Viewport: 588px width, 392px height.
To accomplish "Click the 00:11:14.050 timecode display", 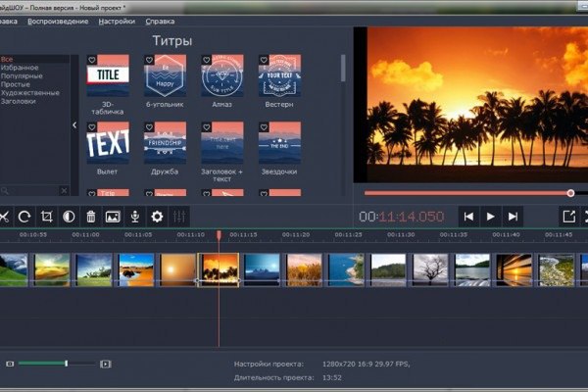I will pos(401,217).
